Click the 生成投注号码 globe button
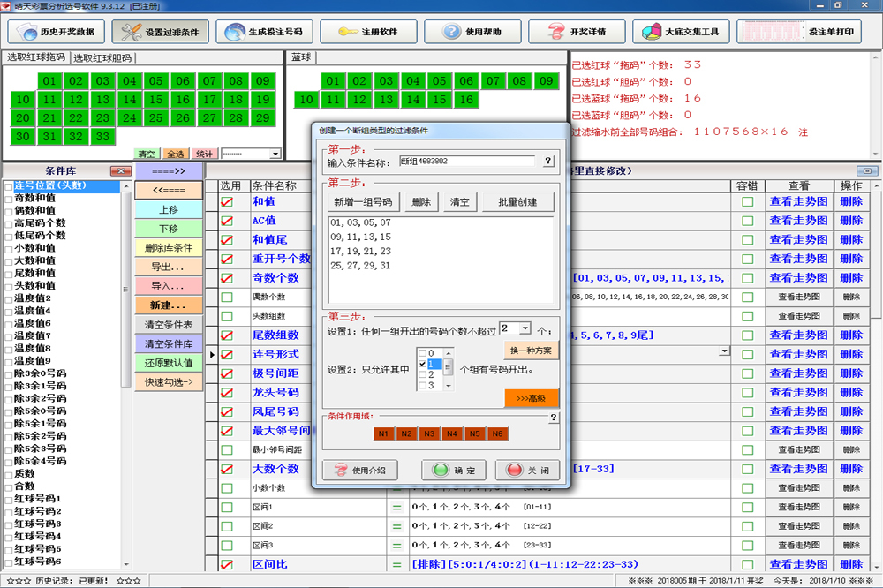The image size is (883, 588). [x=264, y=32]
